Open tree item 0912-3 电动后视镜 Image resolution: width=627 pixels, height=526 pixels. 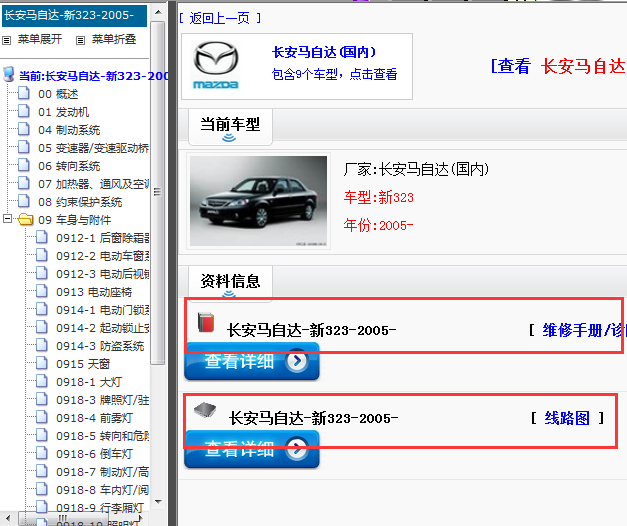(x=103, y=274)
